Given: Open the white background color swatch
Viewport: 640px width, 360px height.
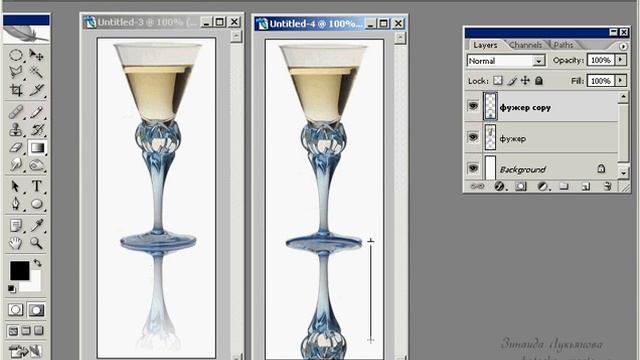Looking at the screenshot, I should coord(34,284).
